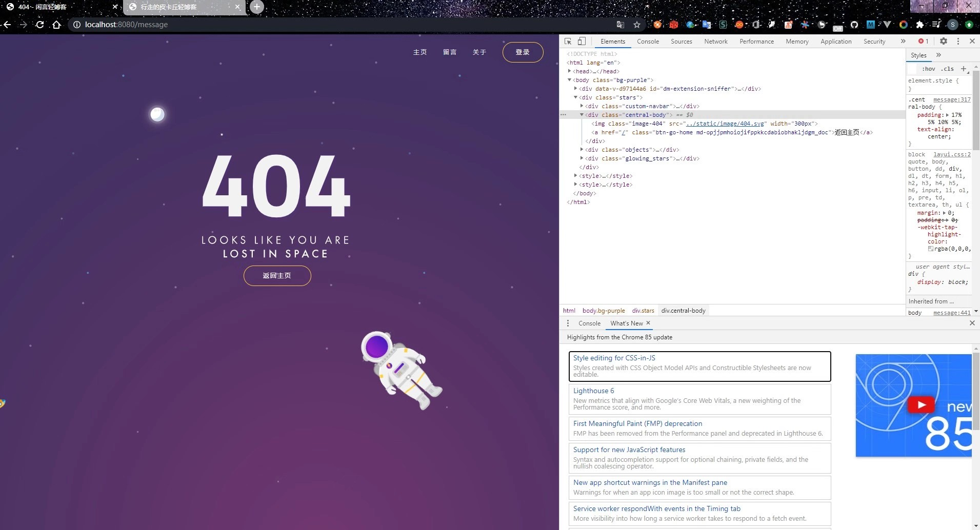Switch to the drawer Console tab
This screenshot has height=530, width=980.
coord(589,323)
